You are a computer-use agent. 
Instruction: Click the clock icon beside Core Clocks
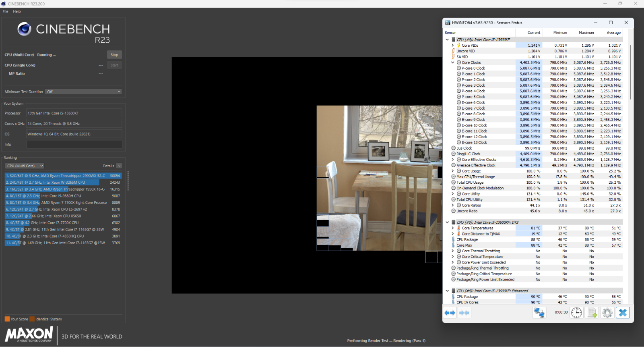coord(458,62)
